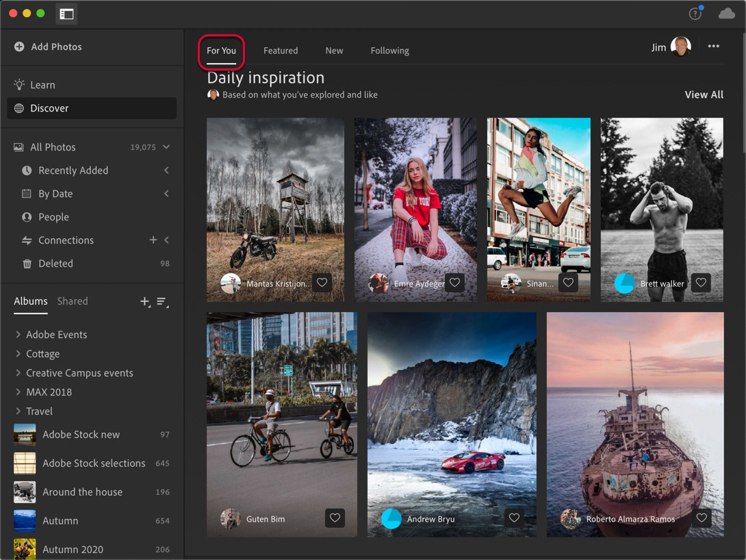This screenshot has width=746, height=560.
Task: Open Brett walker's blue avatar
Action: (x=625, y=283)
